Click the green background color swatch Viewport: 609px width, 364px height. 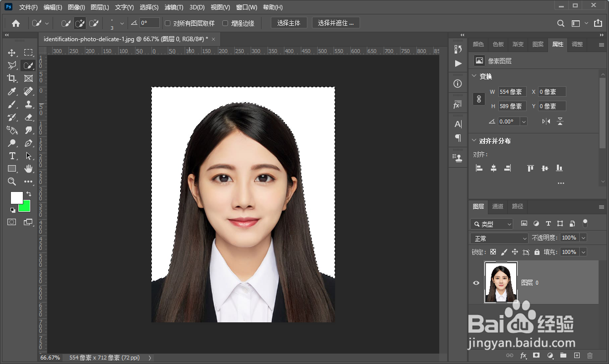[25, 206]
